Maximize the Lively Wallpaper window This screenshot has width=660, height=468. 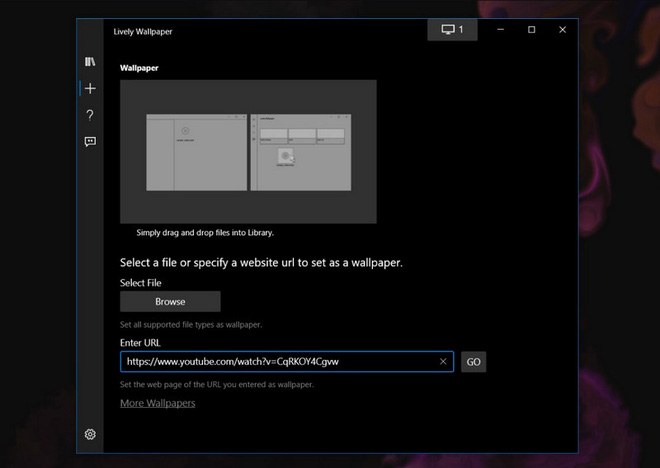coord(532,29)
